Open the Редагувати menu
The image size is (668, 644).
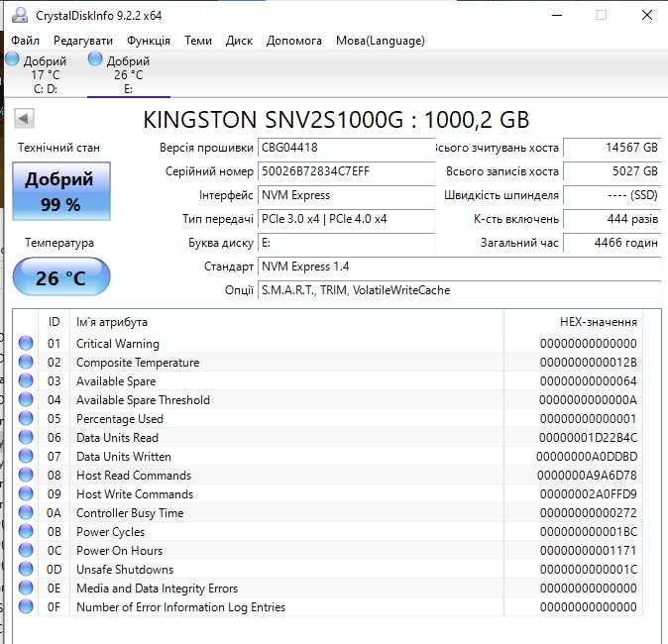click(x=83, y=41)
